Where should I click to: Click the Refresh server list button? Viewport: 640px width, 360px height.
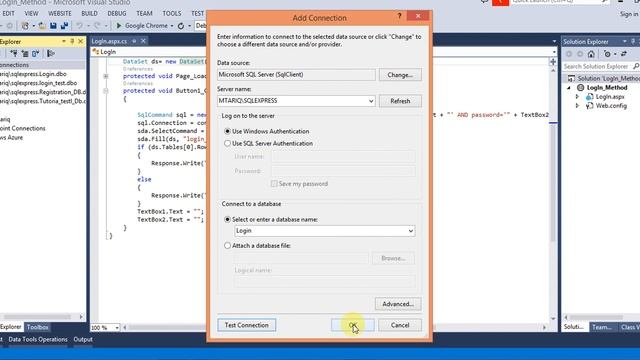point(400,101)
